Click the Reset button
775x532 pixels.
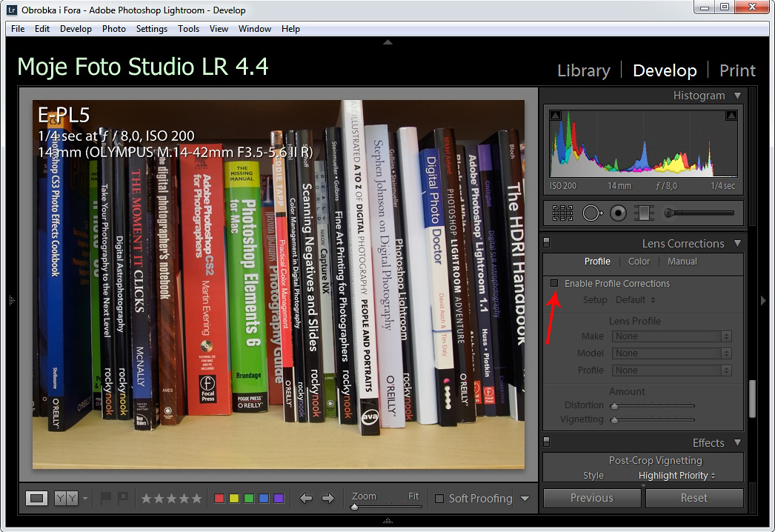(x=693, y=498)
